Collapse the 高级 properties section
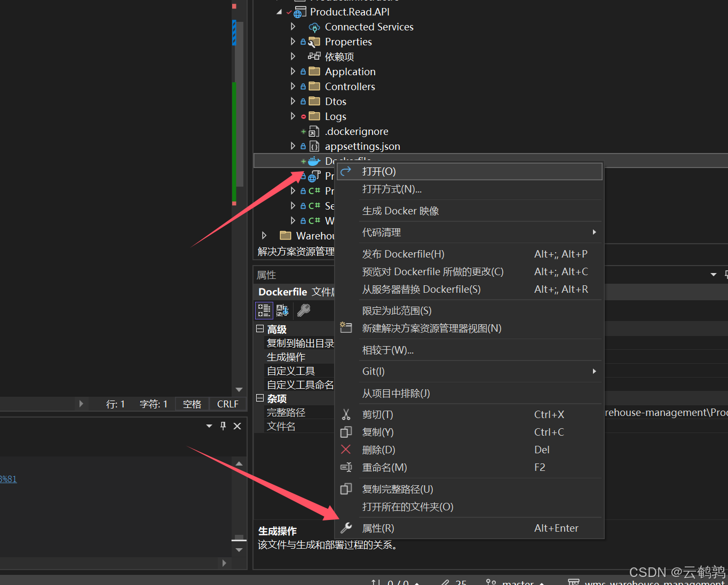The height and width of the screenshot is (585, 728). 261,329
